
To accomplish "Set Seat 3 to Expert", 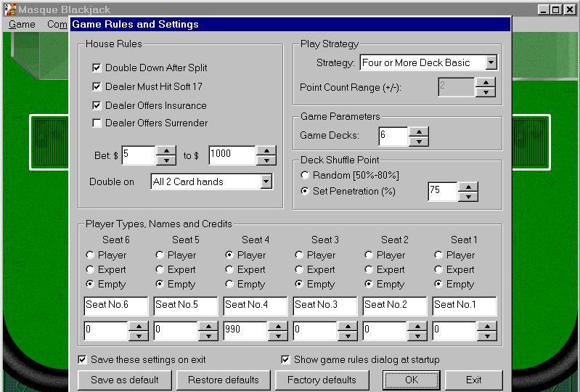I will pyautogui.click(x=299, y=269).
